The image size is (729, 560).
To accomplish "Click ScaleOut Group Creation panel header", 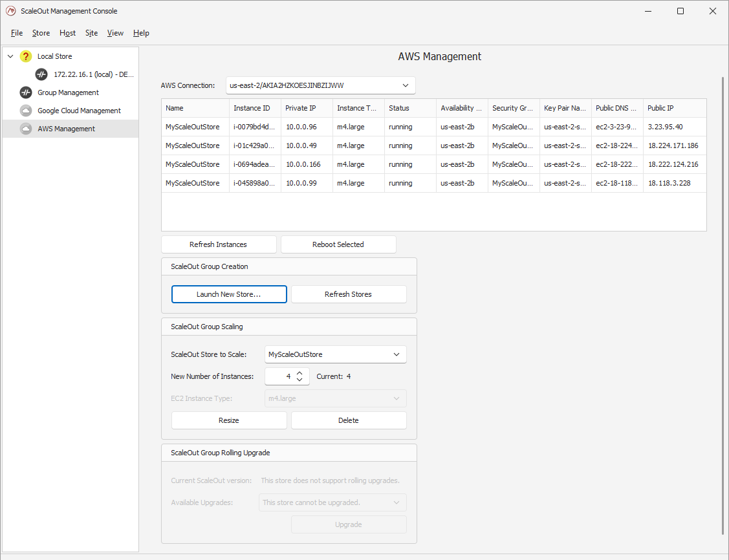I will tap(288, 267).
